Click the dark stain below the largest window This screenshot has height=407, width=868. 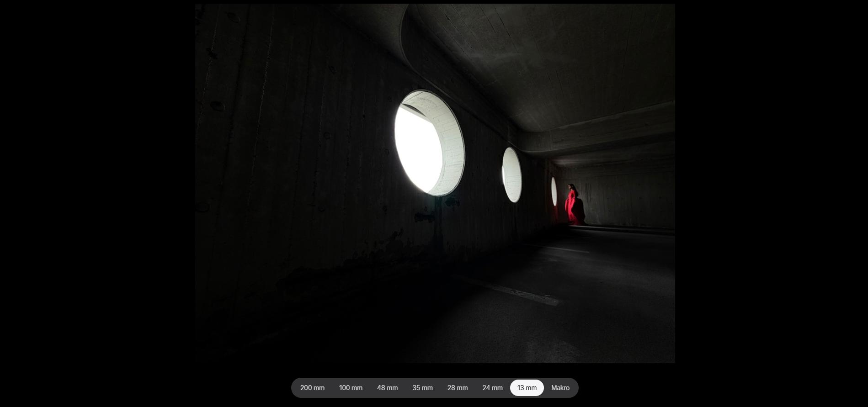(x=425, y=217)
